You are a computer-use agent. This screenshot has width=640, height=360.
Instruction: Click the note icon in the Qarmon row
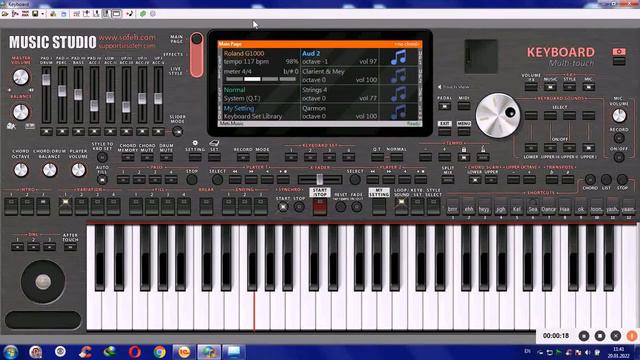point(398,112)
